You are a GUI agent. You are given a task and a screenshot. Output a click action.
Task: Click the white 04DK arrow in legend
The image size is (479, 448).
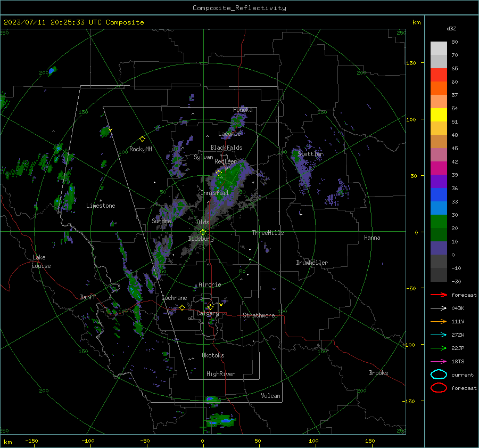coord(439,308)
